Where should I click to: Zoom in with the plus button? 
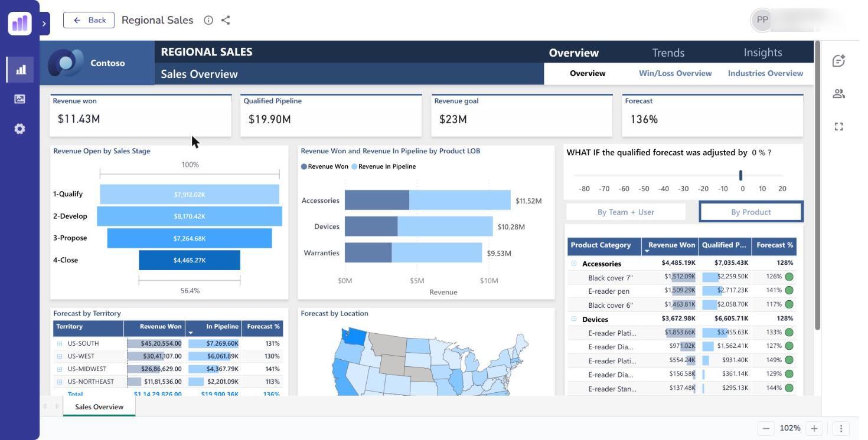(x=814, y=428)
